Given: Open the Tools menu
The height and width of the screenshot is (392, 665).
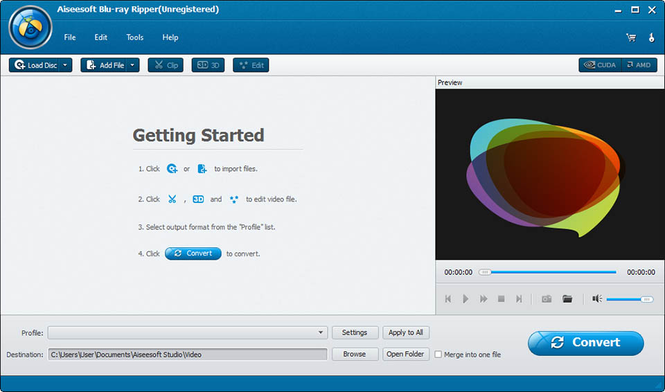Looking at the screenshot, I should (x=135, y=37).
